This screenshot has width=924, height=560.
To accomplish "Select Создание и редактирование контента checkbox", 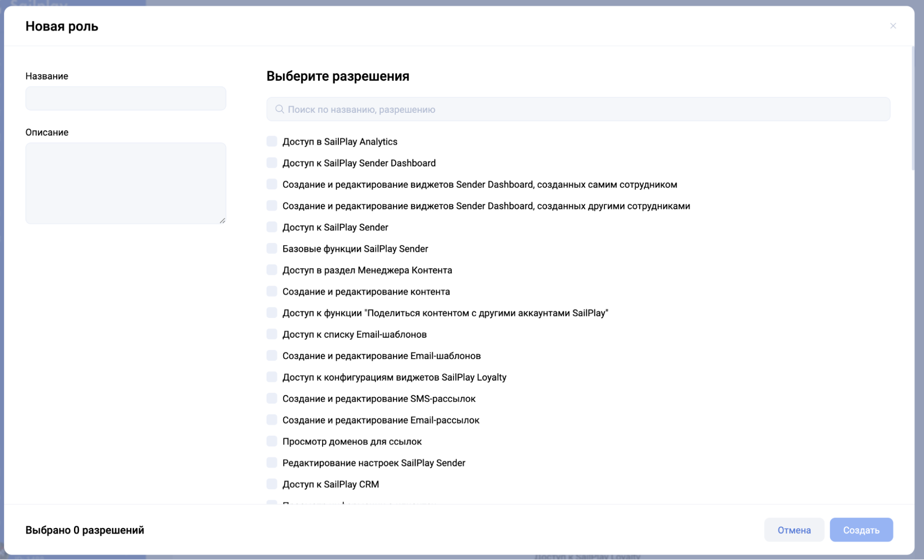I will pyautogui.click(x=272, y=291).
